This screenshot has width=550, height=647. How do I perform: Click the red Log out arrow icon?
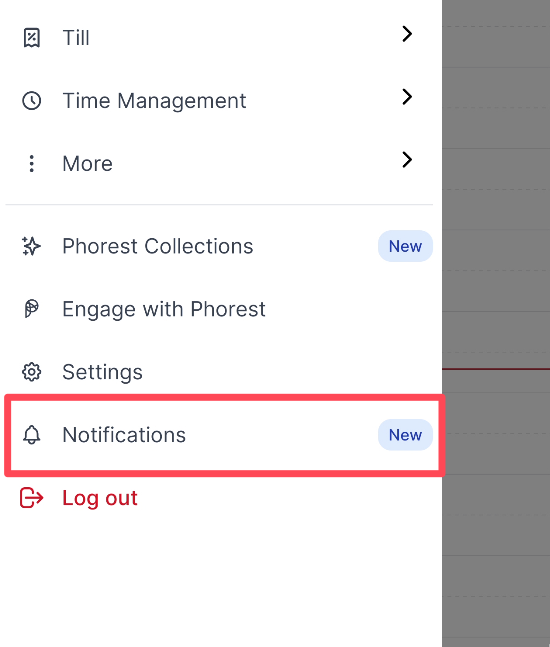click(31, 498)
